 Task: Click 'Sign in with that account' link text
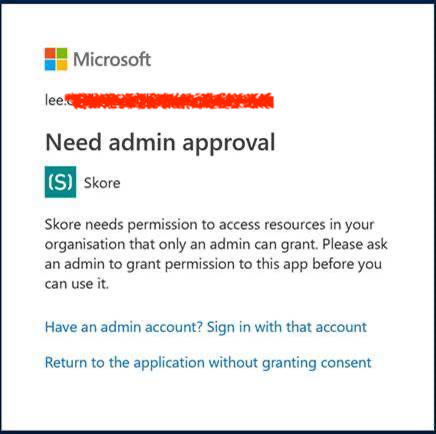[287, 327]
